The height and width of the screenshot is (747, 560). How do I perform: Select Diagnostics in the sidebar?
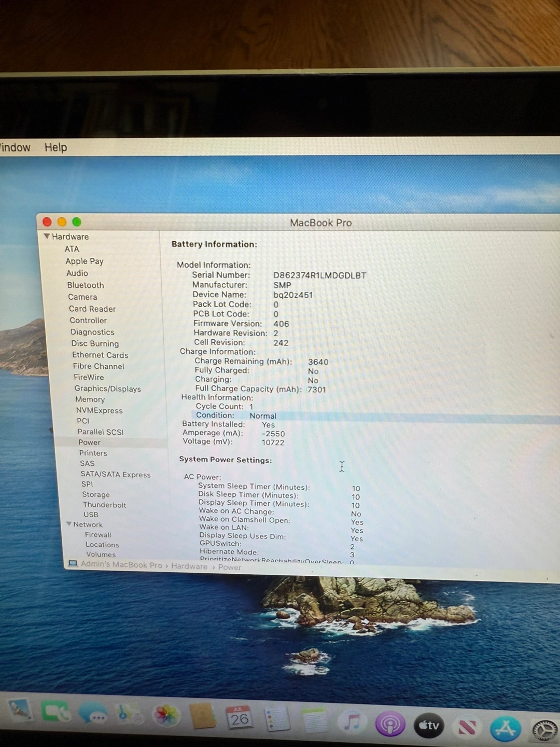click(x=92, y=332)
